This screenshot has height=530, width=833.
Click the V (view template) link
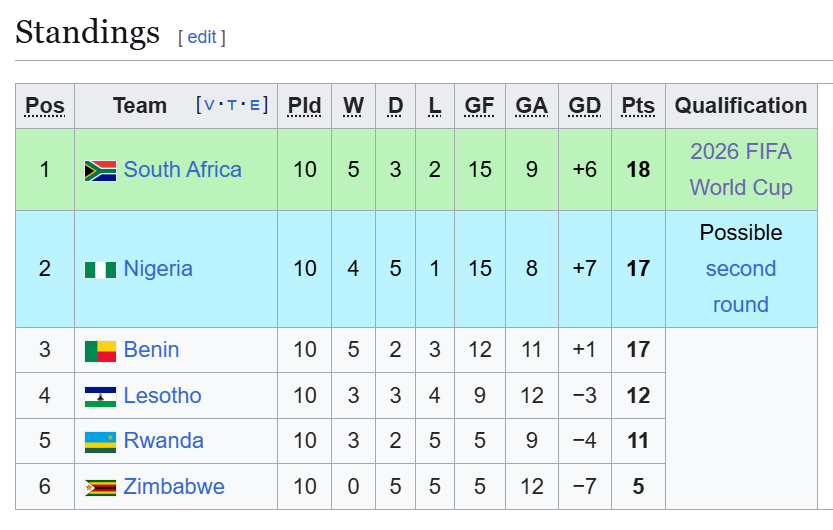tap(209, 105)
